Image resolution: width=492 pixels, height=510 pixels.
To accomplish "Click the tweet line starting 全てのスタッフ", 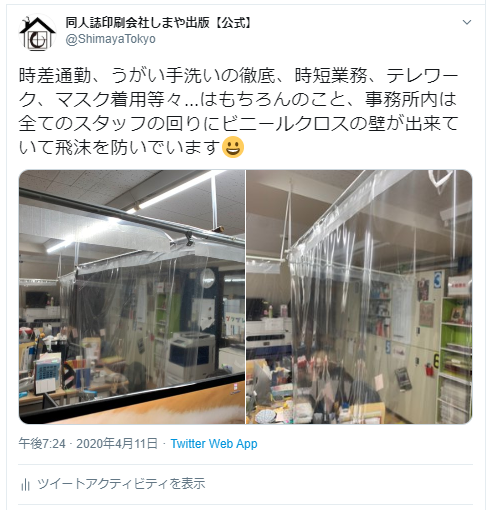I will (x=239, y=123).
